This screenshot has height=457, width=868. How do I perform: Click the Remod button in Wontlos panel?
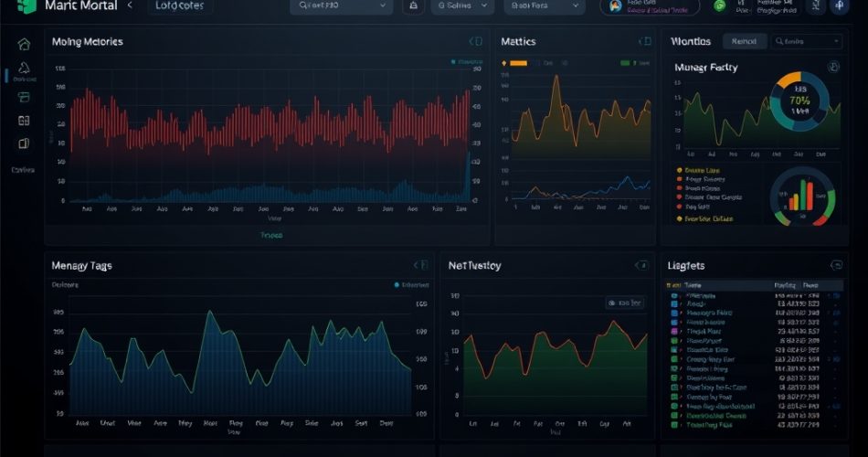coord(744,41)
